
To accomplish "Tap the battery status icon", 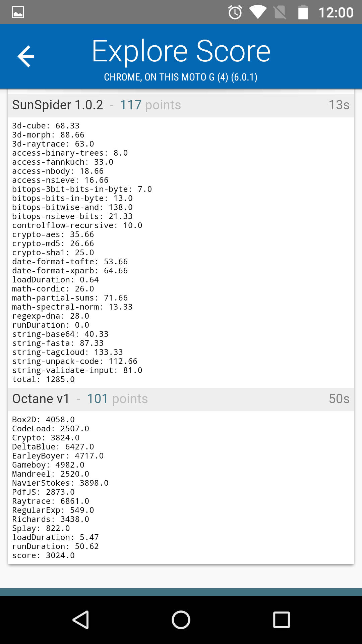I will click(x=303, y=12).
